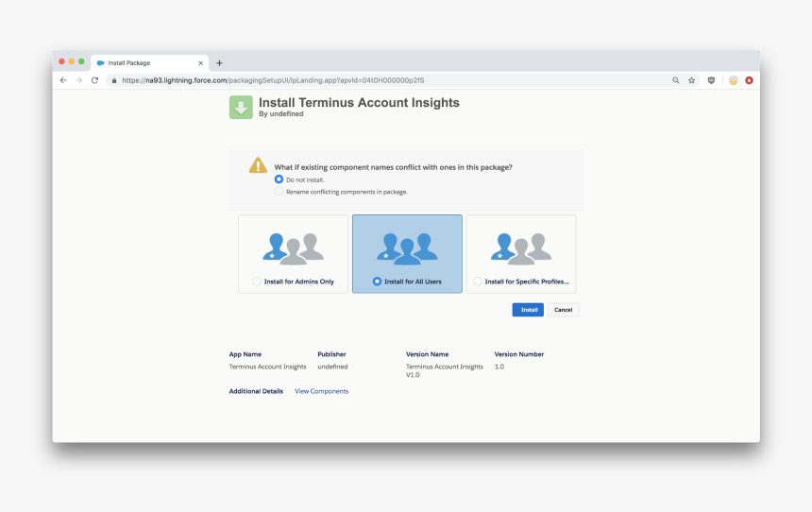Select 'Install for Admins Only' option
The width and height of the screenshot is (812, 512).
point(257,282)
